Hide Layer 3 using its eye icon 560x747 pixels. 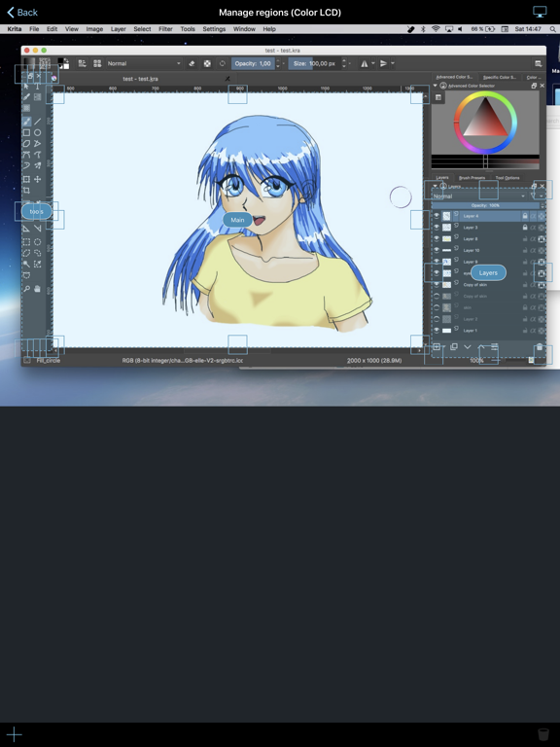(x=437, y=228)
